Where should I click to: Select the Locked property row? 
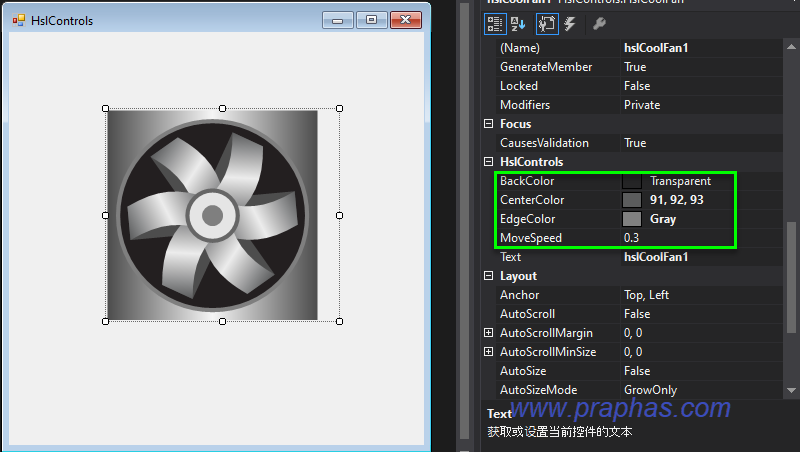point(640,86)
